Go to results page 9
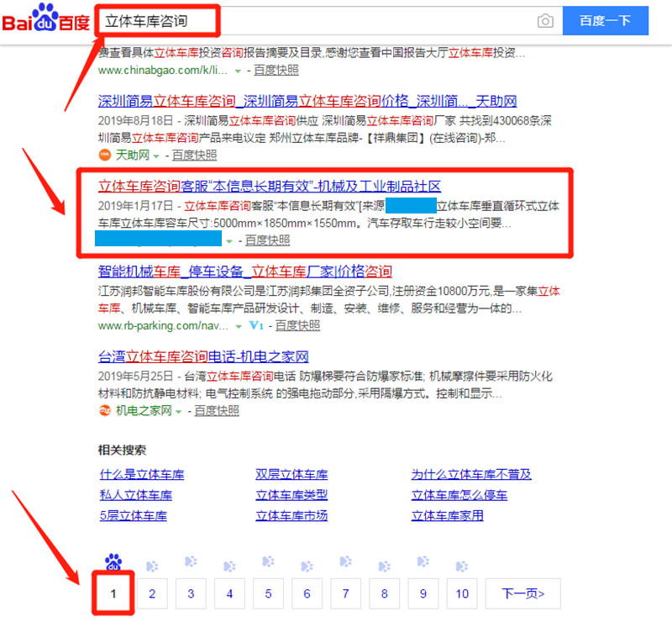The width and height of the screenshot is (672, 622). pos(423,593)
